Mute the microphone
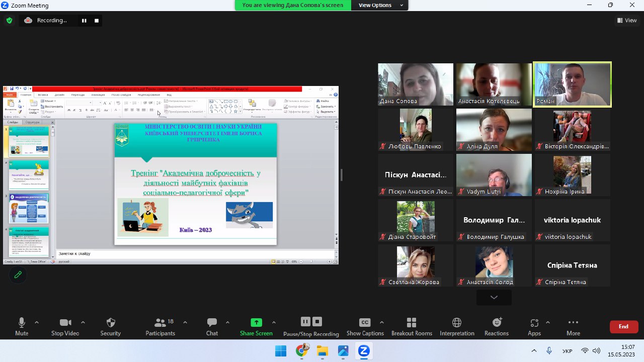Viewport: 644px width, 362px height. pos(22,326)
